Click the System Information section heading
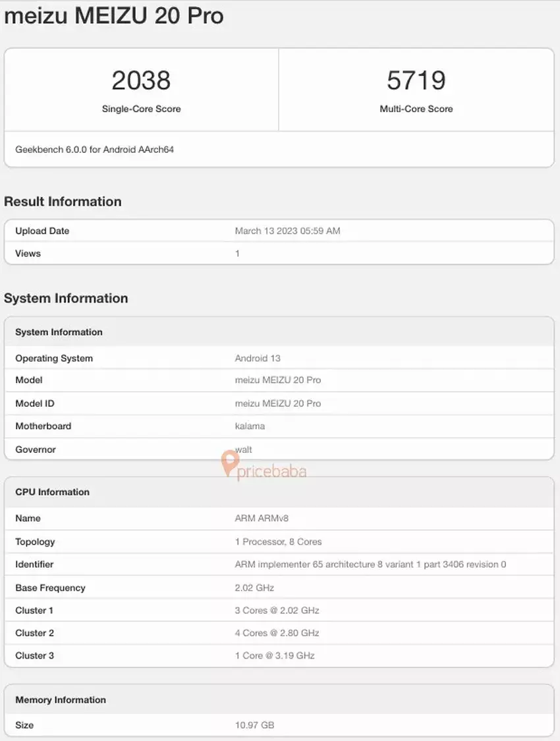 (x=66, y=298)
